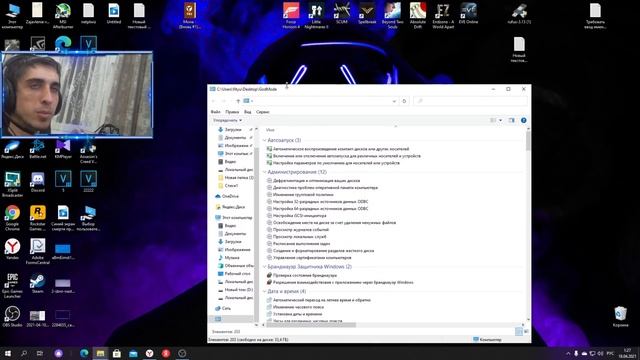This screenshot has height=360, width=640.
Task: Launch KMPlayer desktop shortcut
Action: [x=63, y=149]
